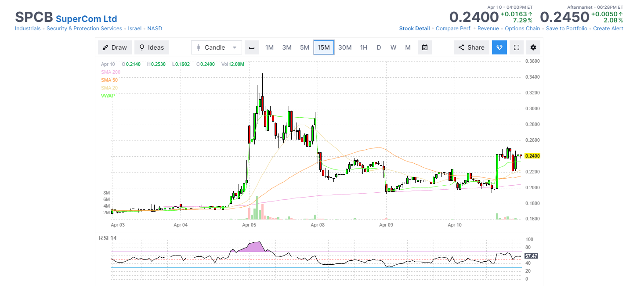Select the D daily timeframe tab
644x288 pixels.
(379, 47)
